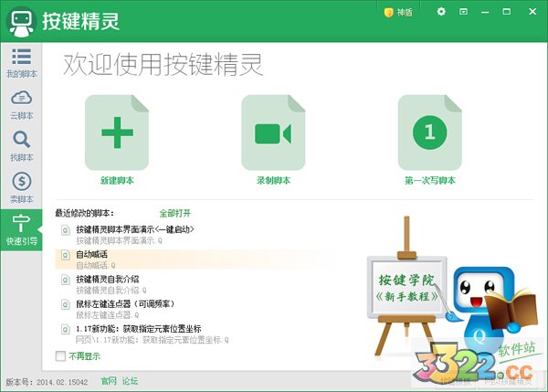
Task: Open the 官网 link
Action: [x=109, y=381]
